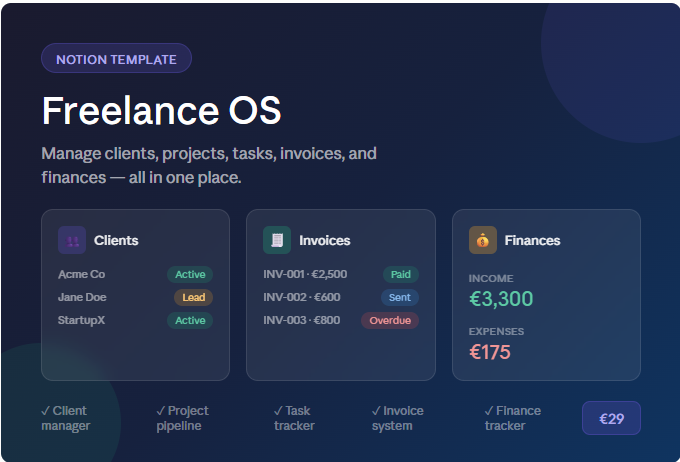
Task: Select Jane Doe's Lead status tag
Action: [x=193, y=297]
